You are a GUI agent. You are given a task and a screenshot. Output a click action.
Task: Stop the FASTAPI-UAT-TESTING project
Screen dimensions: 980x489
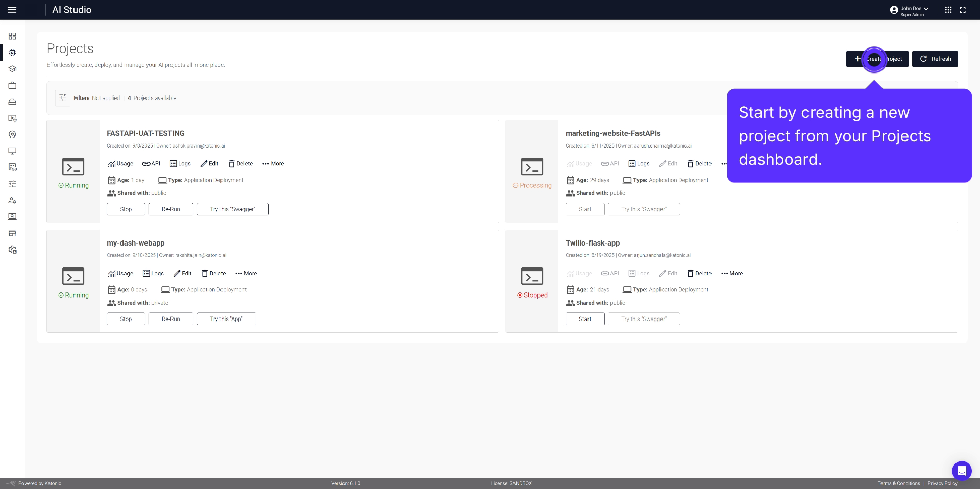126,209
